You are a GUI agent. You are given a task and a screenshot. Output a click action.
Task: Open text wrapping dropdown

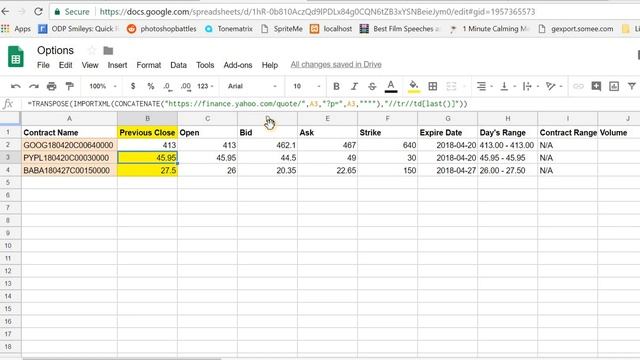tap(531, 86)
